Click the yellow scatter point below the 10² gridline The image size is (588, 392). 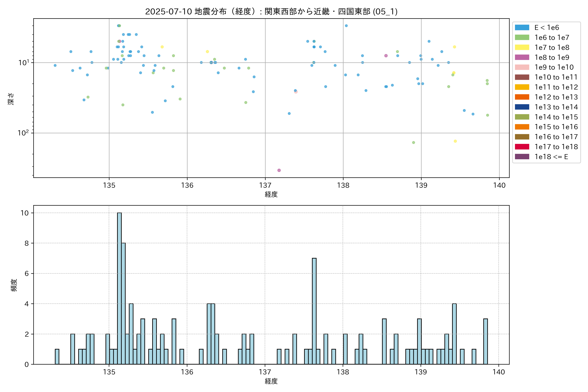455,141
